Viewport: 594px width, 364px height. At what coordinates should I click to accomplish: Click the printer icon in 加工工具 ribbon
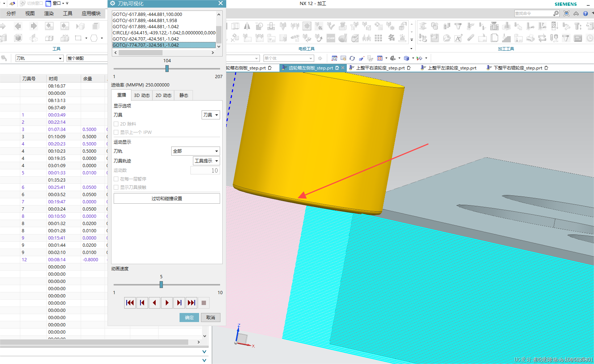[531, 38]
